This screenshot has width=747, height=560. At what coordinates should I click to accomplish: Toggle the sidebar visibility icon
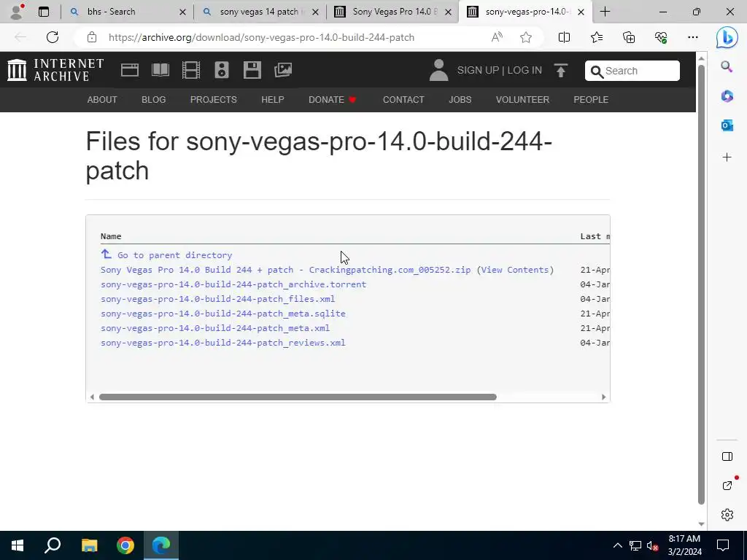point(727,456)
